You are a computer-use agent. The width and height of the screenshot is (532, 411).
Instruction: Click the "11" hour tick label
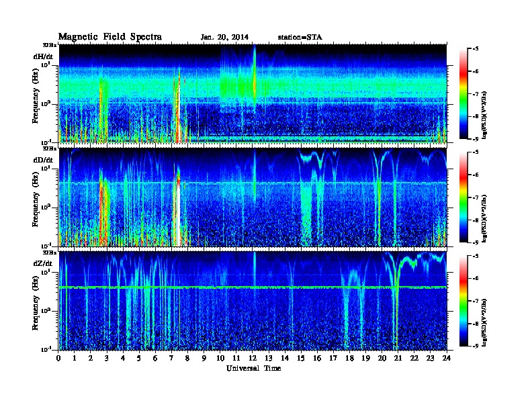236,359
